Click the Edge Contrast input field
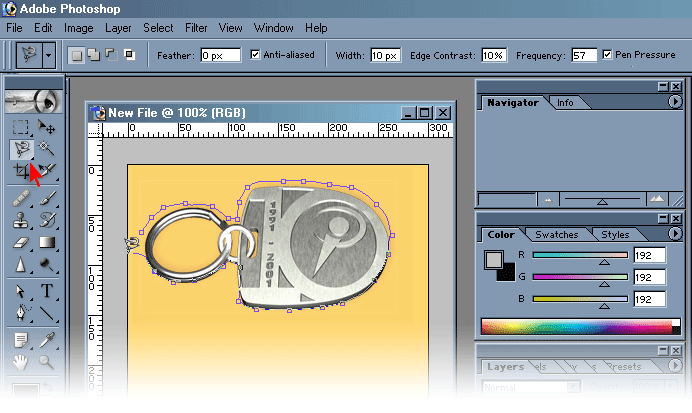The width and height of the screenshot is (692, 413). [494, 55]
